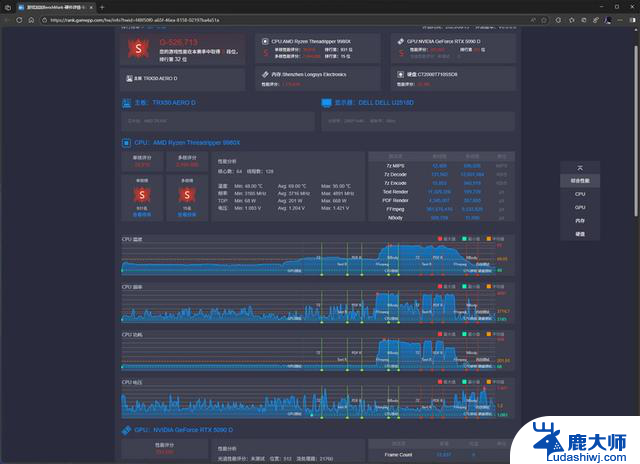Jump to CPU section via side navigation
Screen dimensions: 640x464
pyautogui.click(x=580, y=194)
